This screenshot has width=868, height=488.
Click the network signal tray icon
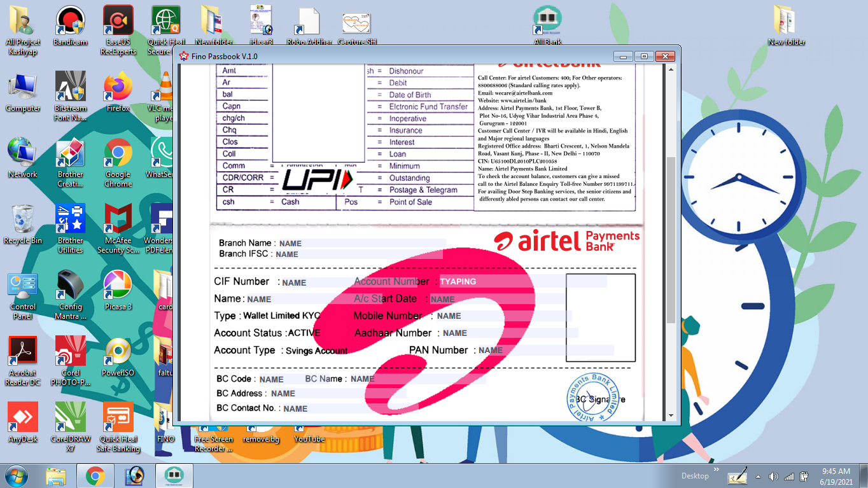[x=789, y=476]
